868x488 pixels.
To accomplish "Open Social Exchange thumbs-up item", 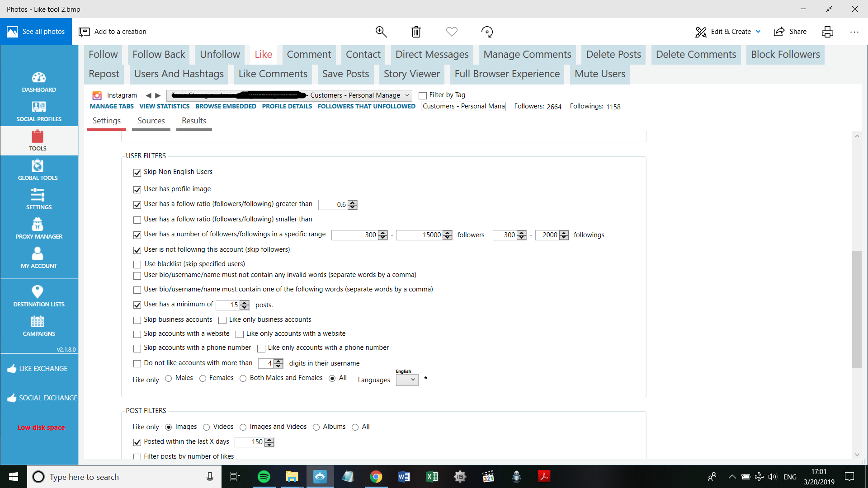I will click(42, 398).
